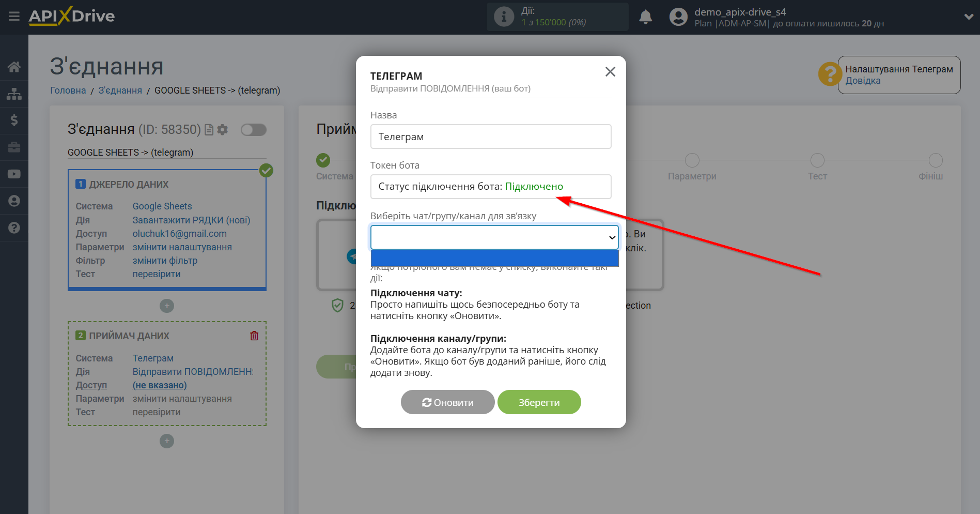This screenshot has height=514, width=980.
Task: Go to Головна breadcrumb link
Action: (68, 90)
